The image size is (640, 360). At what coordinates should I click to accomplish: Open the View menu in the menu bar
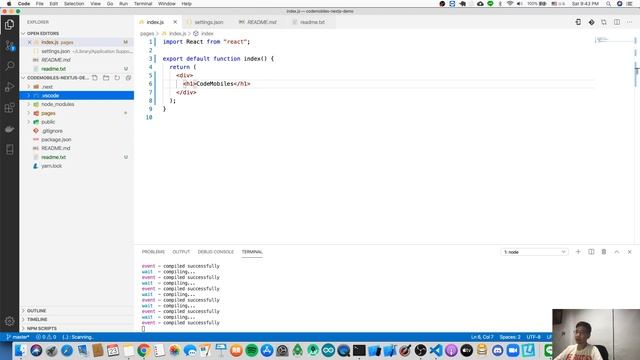click(x=96, y=4)
